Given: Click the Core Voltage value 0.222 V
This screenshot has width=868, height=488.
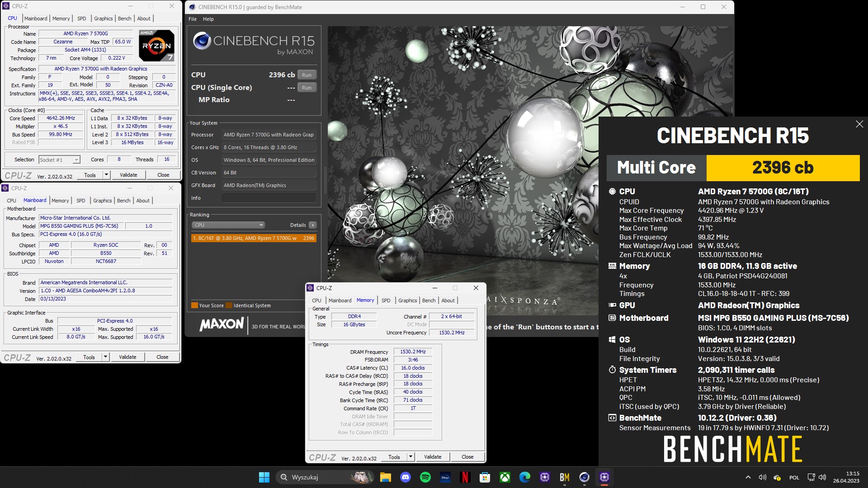Looking at the screenshot, I should pyautogui.click(x=117, y=58).
